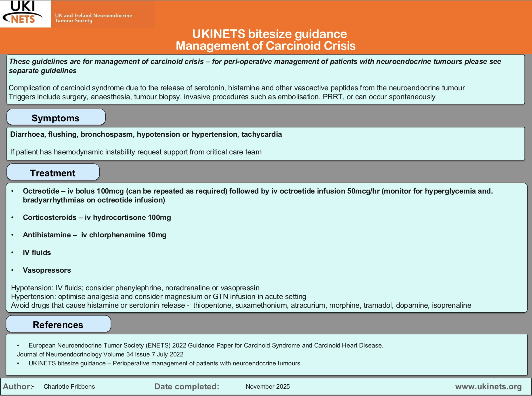Viewport: 532px width, 396px height.
Task: Click the Corticosteroids iv hydrocortisone line
Action: coord(97,217)
